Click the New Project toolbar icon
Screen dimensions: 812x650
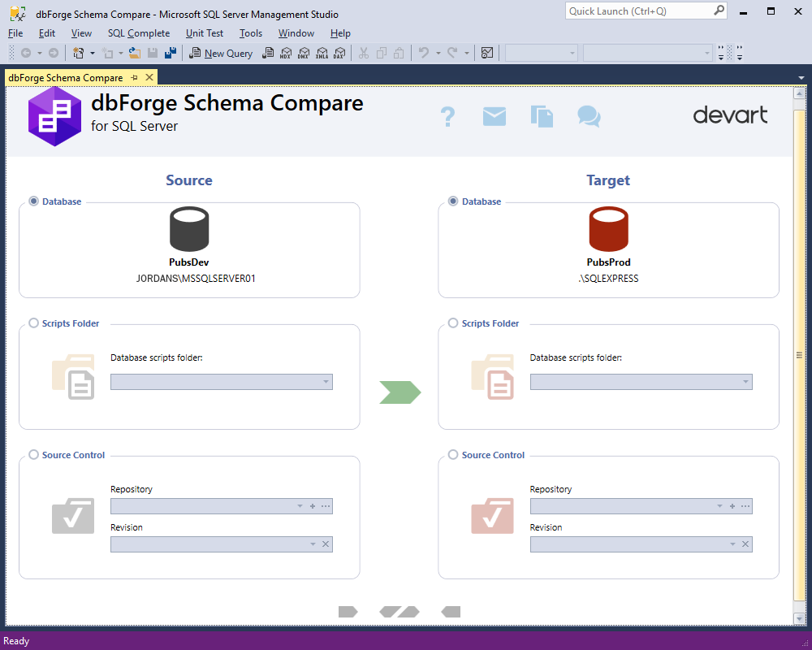[x=79, y=53]
